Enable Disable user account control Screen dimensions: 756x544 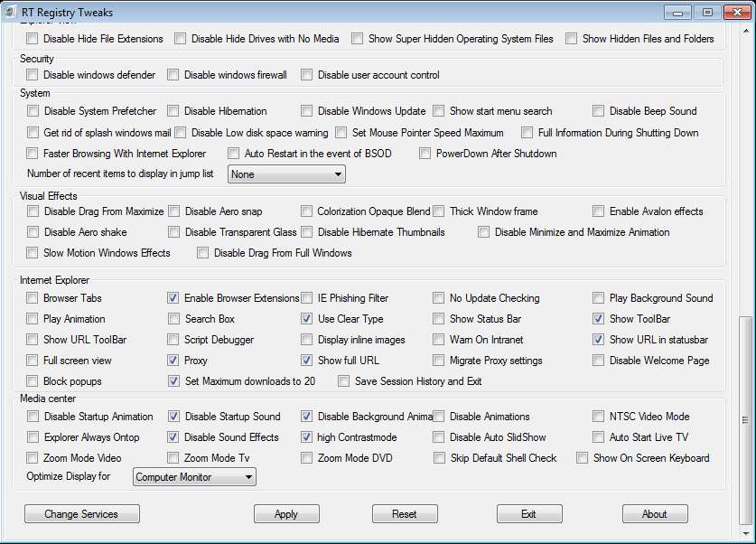(306, 75)
